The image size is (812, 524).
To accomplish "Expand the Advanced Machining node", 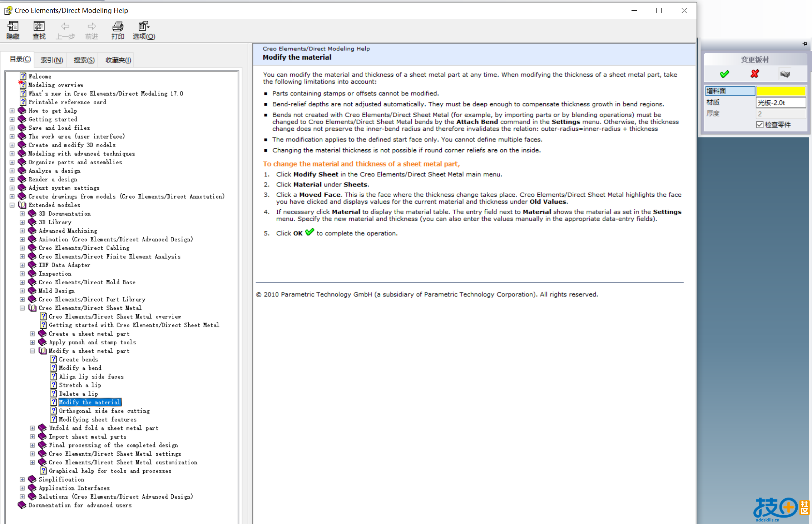I will click(x=22, y=230).
